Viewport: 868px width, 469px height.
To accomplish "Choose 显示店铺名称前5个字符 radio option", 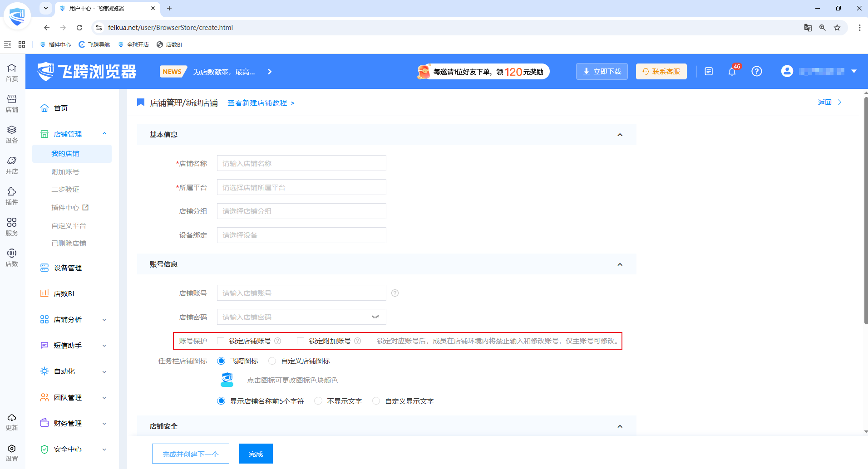I will 221,401.
